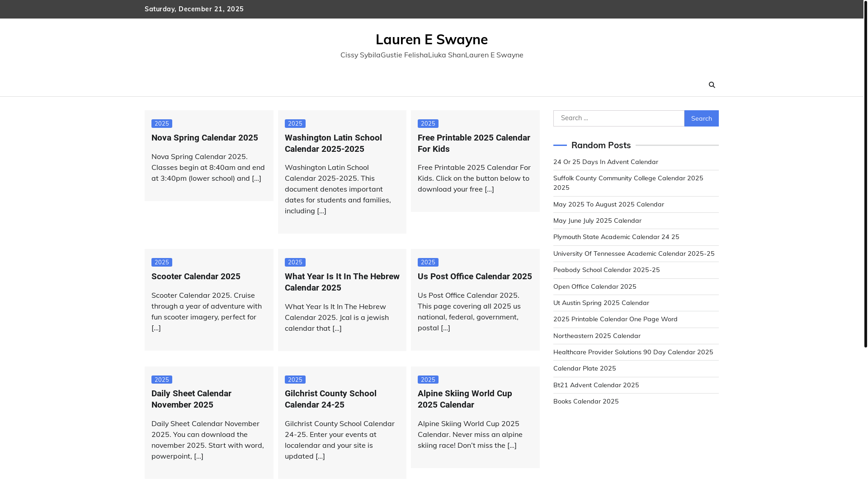Click read-more ellipsis in Scooter Calendar excerpt
The image size is (868, 488).
point(156,328)
